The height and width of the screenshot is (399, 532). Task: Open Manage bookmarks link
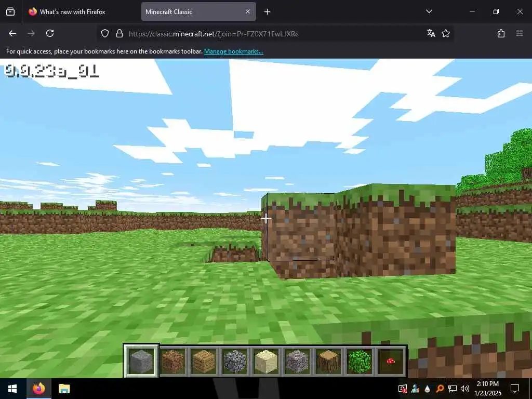[233, 51]
